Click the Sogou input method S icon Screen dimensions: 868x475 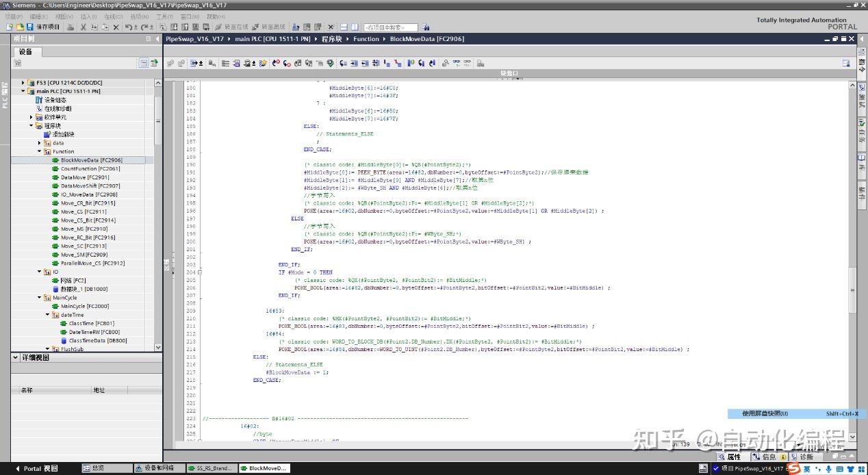tap(793, 468)
